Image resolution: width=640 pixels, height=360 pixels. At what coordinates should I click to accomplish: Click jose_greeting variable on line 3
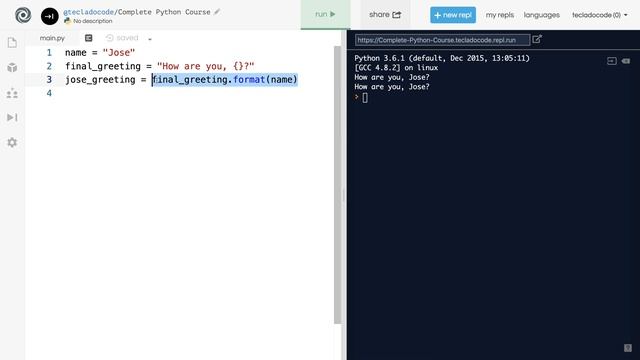(x=100, y=80)
